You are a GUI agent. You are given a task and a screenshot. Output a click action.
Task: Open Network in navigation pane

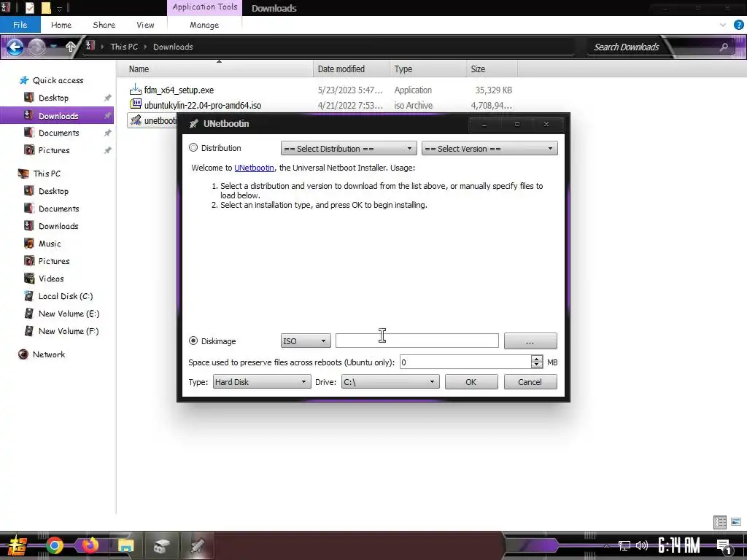(x=49, y=354)
